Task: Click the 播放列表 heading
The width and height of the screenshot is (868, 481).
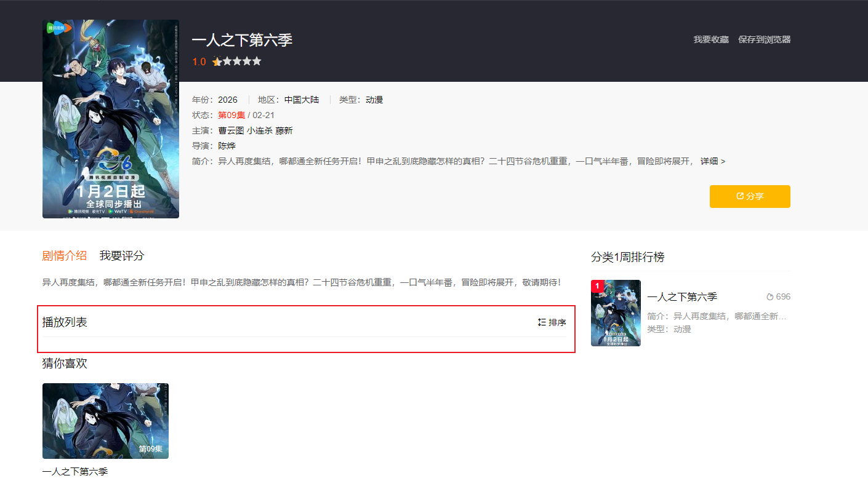Action: pyautogui.click(x=65, y=322)
